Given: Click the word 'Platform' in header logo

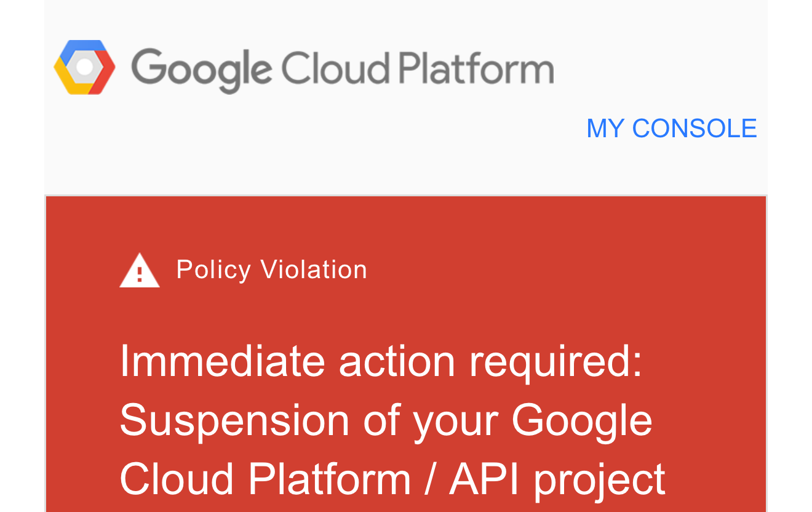Looking at the screenshot, I should pyautogui.click(x=477, y=68).
